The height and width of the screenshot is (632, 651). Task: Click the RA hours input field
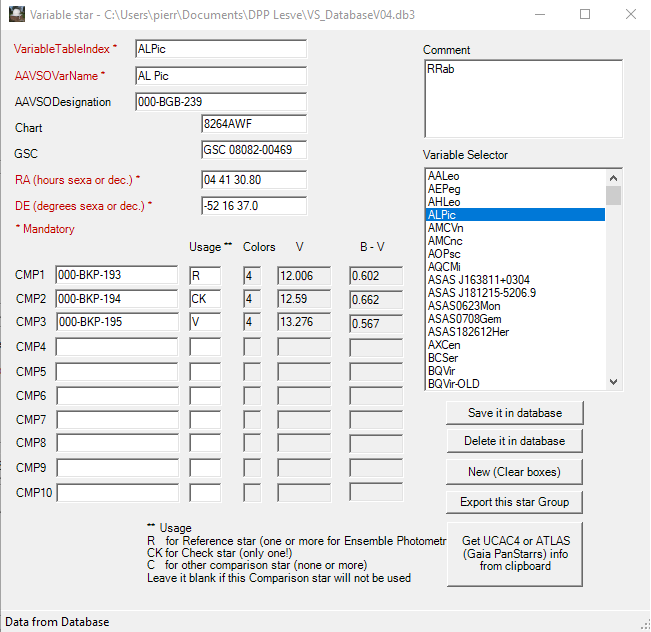click(x=254, y=180)
